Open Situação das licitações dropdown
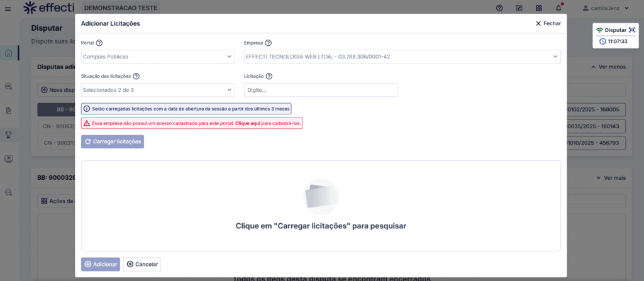 tap(158, 90)
